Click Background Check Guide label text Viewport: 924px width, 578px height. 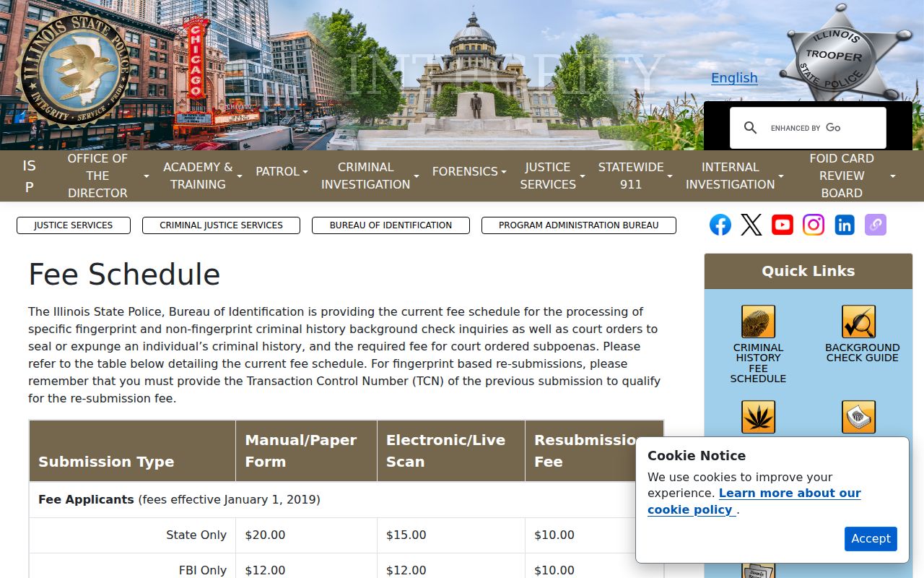point(862,353)
